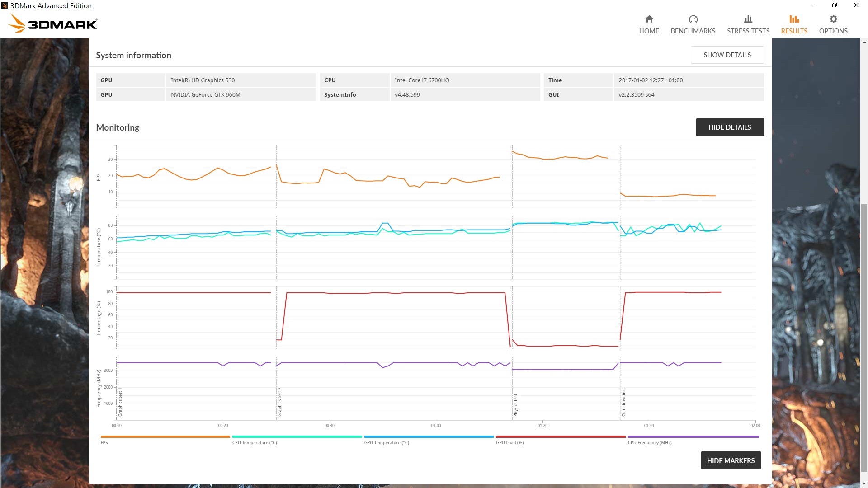
Task: Click the 01:00 time axis label
Action: pos(436,426)
